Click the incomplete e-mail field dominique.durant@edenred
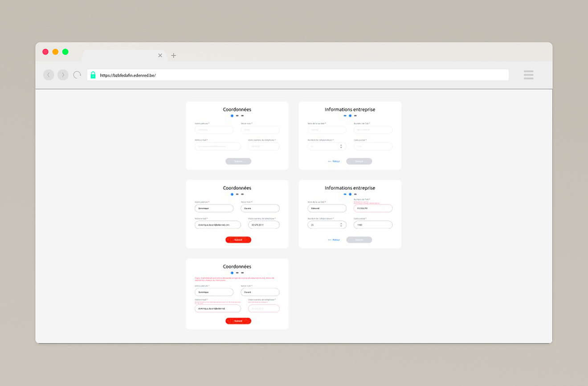 218,308
